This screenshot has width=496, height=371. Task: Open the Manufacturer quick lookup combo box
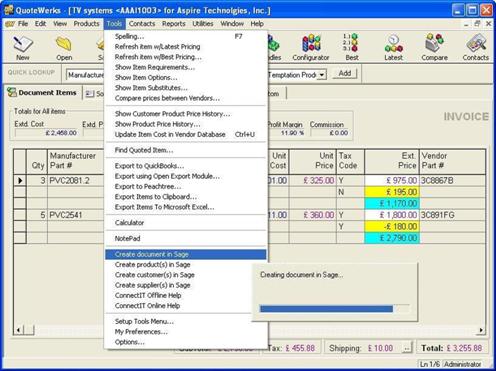pos(85,75)
